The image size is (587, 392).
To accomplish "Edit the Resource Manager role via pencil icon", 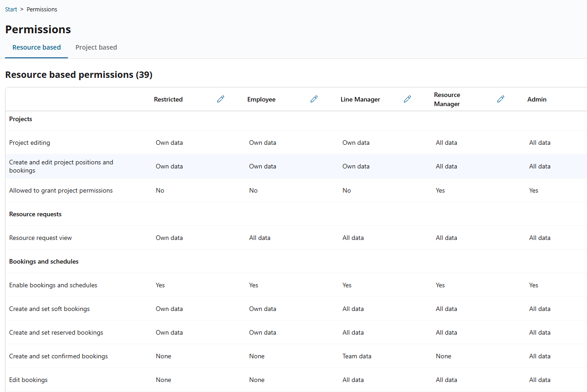I will click(x=501, y=99).
